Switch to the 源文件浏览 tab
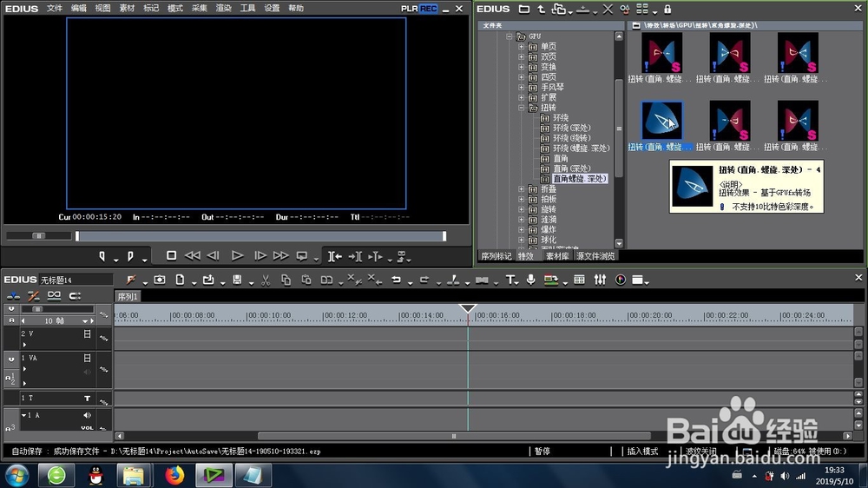The width and height of the screenshot is (868, 488). pos(595,256)
